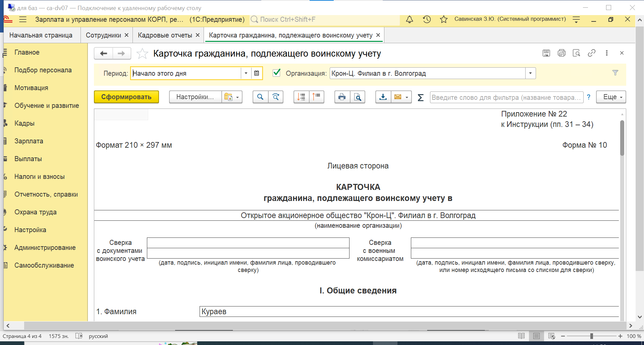
Task: Switch to the Кадровые отчеты tab
Action: point(165,35)
